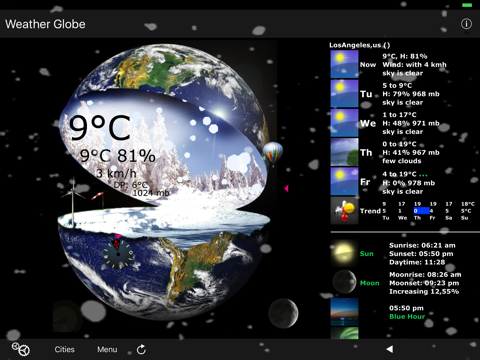Select the Th few clouds forecast icon
This screenshot has width=480, height=360.
pos(344,152)
